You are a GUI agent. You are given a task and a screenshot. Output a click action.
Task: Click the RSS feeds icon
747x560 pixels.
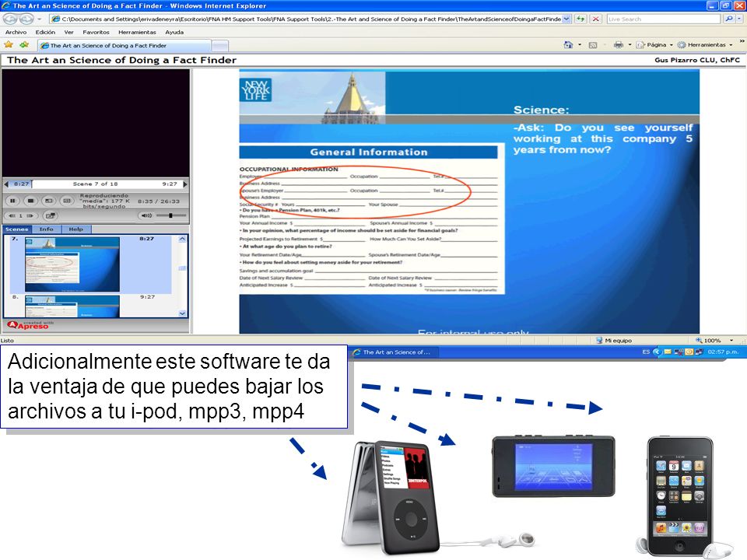tap(593, 45)
